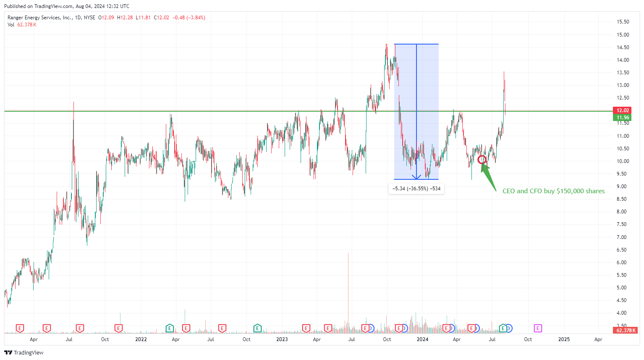This screenshot has height=360, width=644.
Task: Click the 15.50 price axis label
Action: pos(623,22)
